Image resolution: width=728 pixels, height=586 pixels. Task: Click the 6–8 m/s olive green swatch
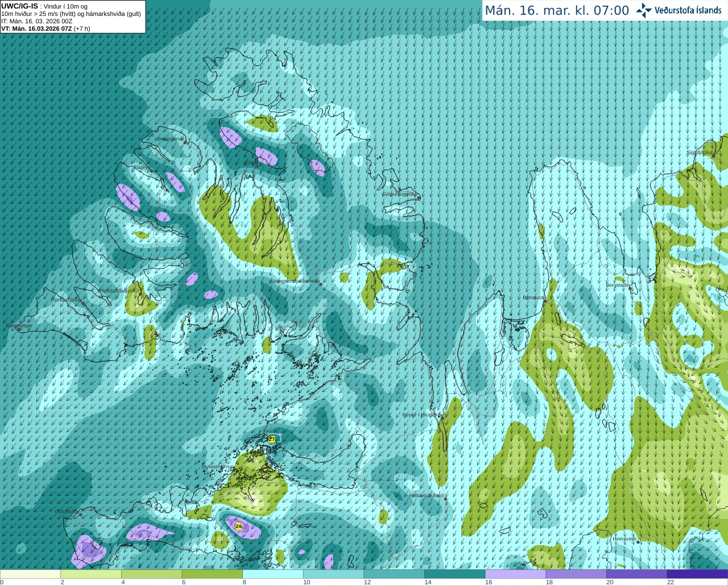pos(212,574)
